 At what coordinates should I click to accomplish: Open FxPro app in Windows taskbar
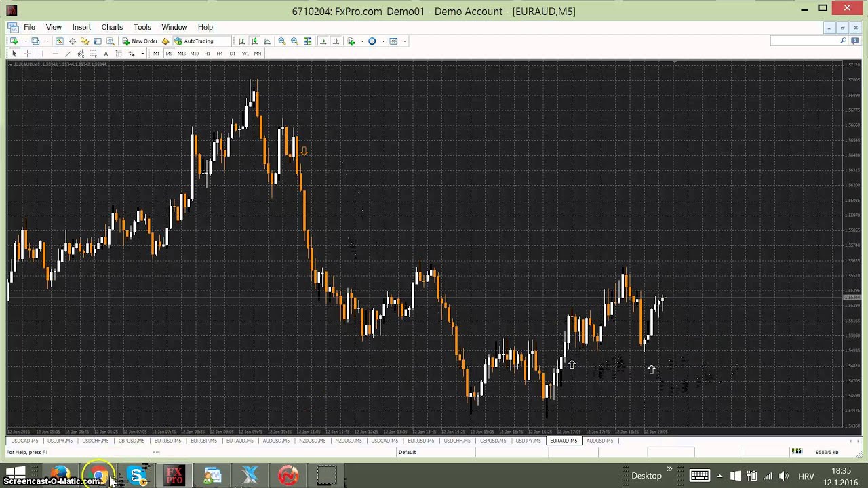pos(174,474)
